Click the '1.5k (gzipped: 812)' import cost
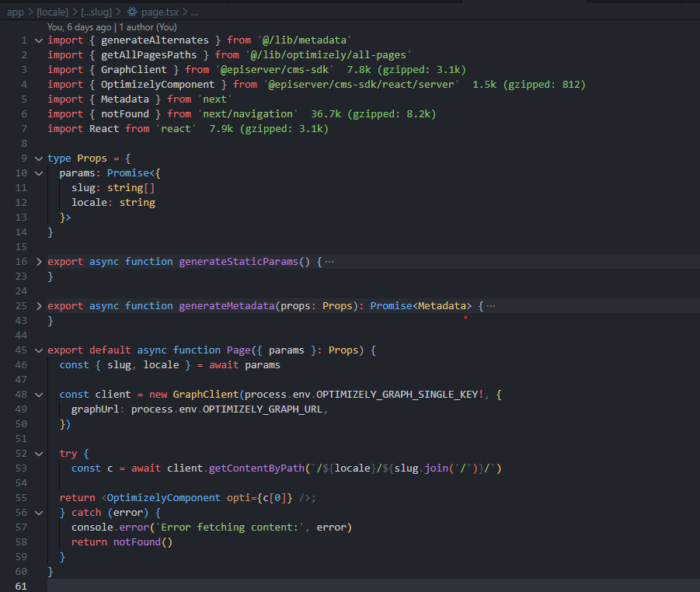 tap(529, 85)
